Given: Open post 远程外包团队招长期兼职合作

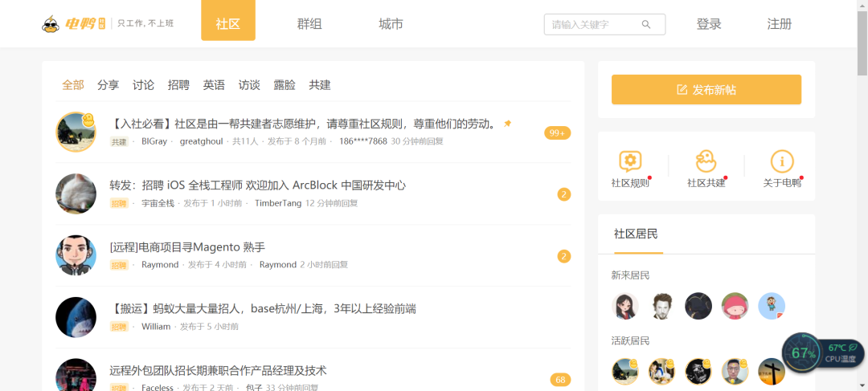Looking at the screenshot, I should 218,370.
